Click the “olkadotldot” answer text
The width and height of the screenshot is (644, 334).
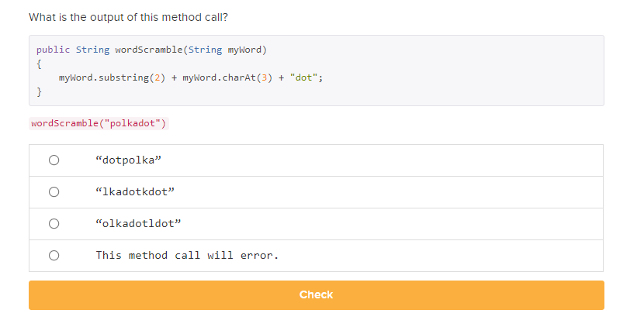138,224
